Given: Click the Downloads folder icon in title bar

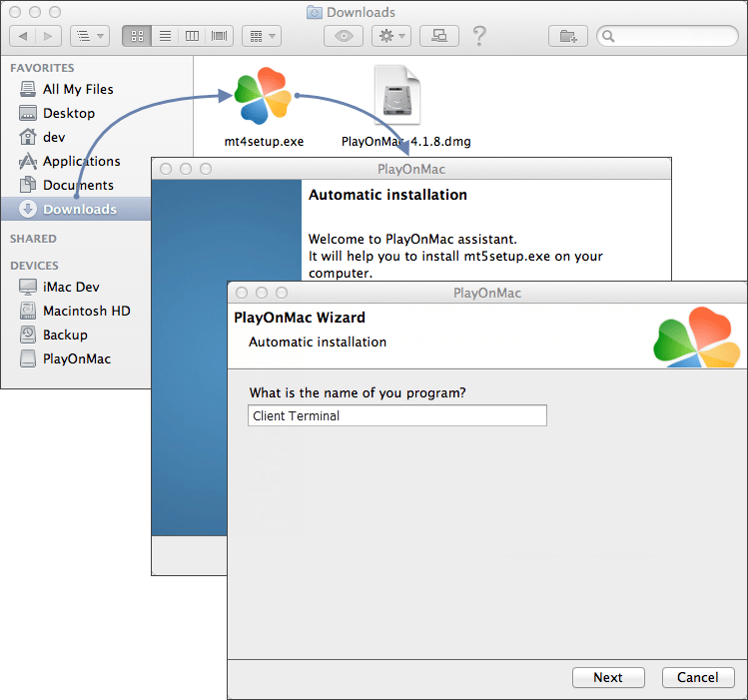Looking at the screenshot, I should coord(314,12).
